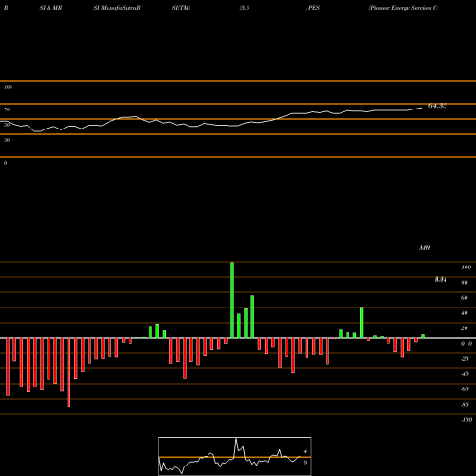Click the MR axis label -20
The image size is (476, 476).
(x=465, y=359)
